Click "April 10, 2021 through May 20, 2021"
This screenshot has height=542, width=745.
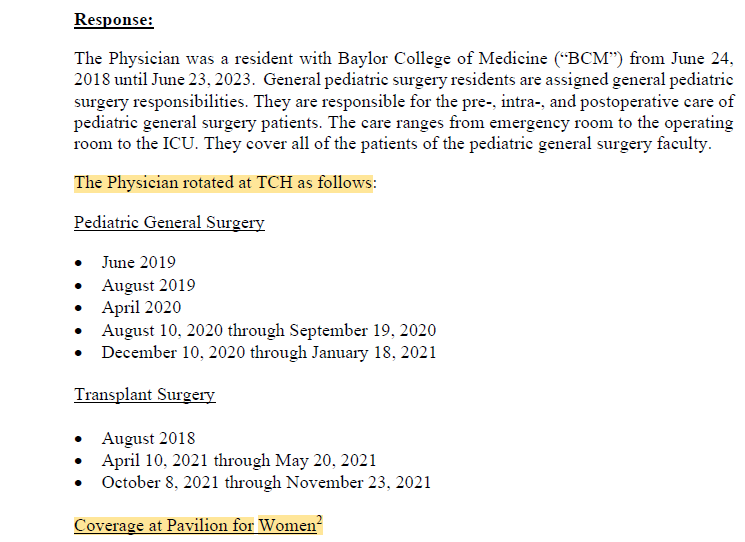tap(238, 460)
